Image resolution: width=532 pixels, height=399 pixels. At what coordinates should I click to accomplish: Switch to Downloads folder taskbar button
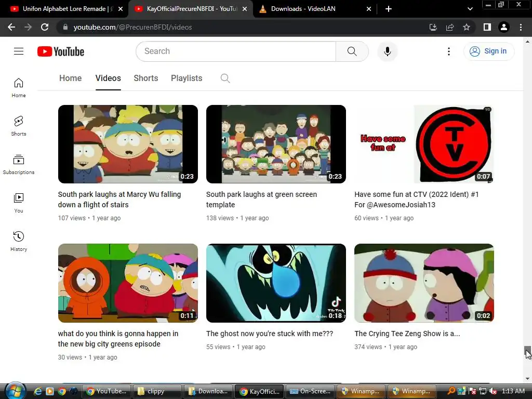pos(208,391)
